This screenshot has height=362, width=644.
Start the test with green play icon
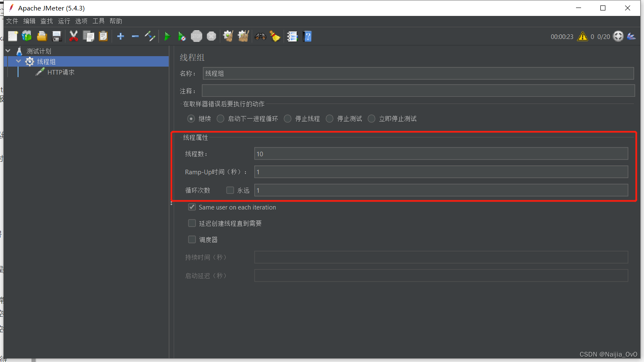click(x=167, y=36)
